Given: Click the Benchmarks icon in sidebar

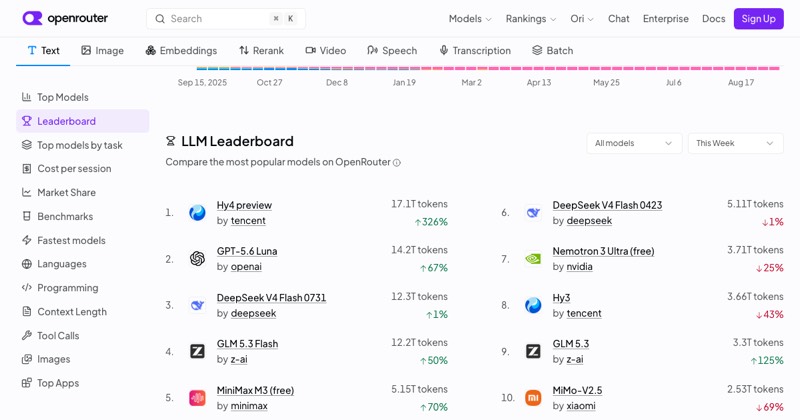Looking at the screenshot, I should tap(27, 216).
